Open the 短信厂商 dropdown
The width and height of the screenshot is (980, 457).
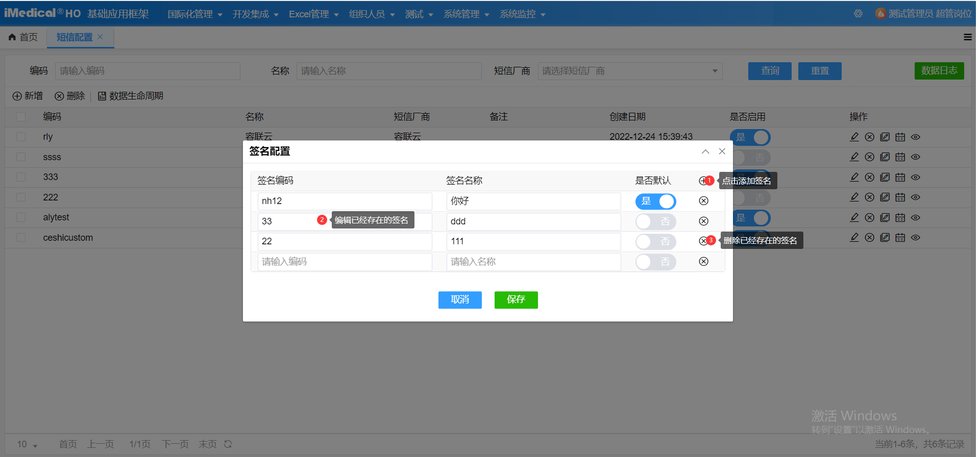tap(630, 71)
